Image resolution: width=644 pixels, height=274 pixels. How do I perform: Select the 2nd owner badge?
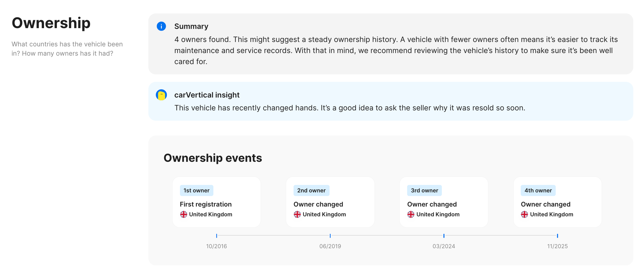[311, 190]
